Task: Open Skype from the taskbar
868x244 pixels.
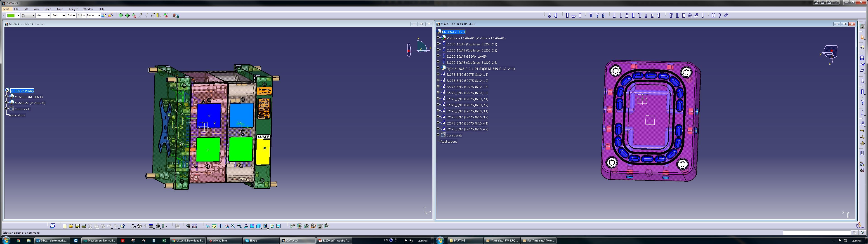Action: [x=259, y=241]
